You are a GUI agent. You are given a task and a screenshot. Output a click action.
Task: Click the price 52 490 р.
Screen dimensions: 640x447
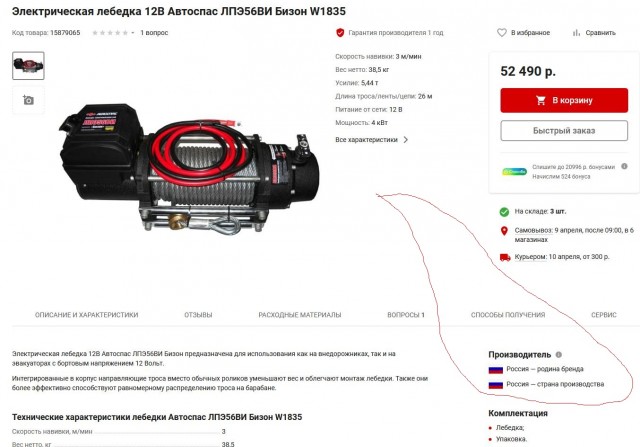pyautogui.click(x=528, y=71)
